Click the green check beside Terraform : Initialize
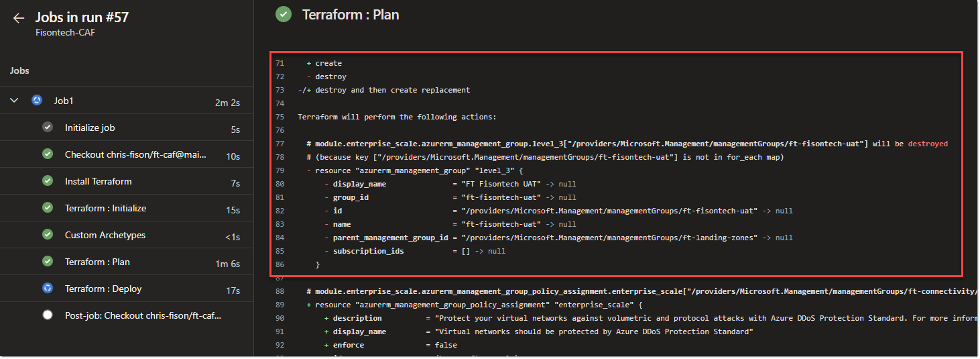Viewport: 980px width, 359px height. tap(48, 208)
